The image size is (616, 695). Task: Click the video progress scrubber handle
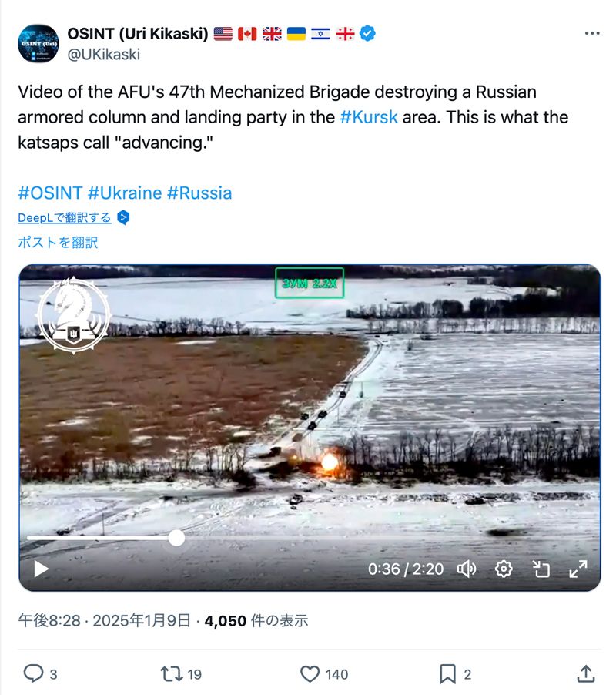176,538
